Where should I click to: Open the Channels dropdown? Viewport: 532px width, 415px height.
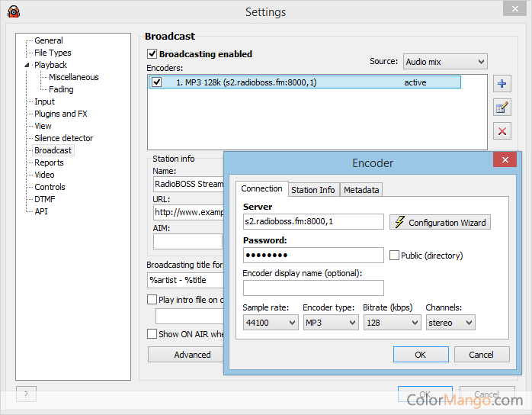tap(450, 323)
